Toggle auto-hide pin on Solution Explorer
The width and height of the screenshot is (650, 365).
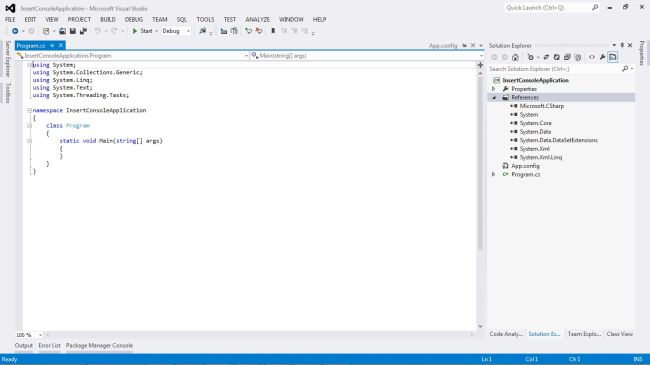(622, 45)
